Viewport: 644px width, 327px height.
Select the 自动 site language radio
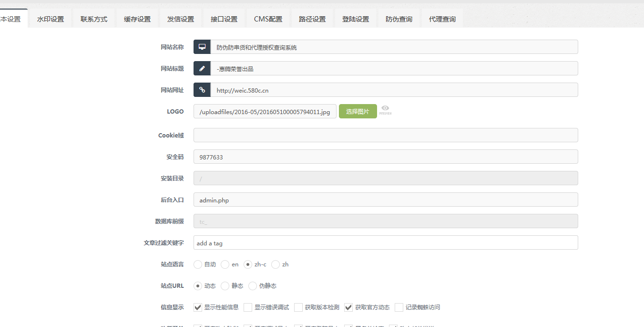[x=198, y=264]
